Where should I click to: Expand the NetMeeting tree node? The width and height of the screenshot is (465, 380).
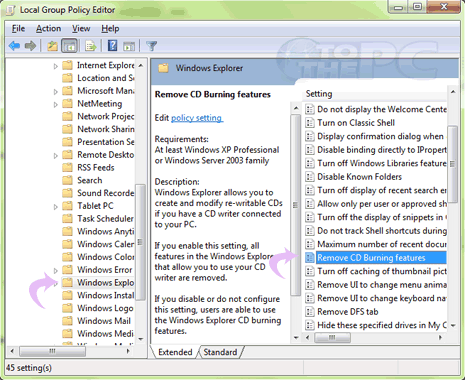coord(56,104)
